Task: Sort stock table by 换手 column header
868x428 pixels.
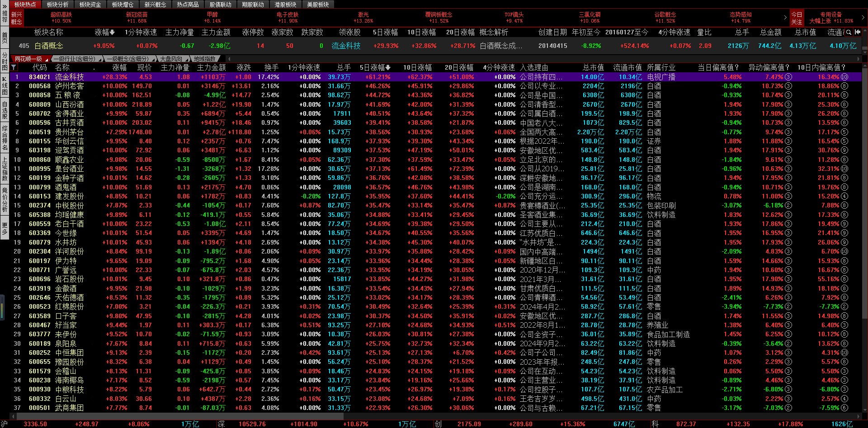Action: pyautogui.click(x=271, y=68)
